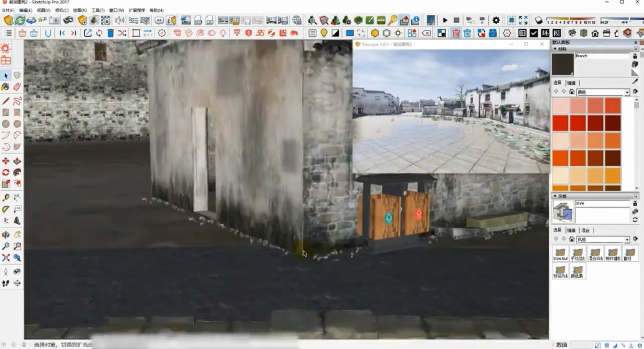Select the Orbit tool
Image resolution: width=644 pixels, height=349 pixels.
6,235
